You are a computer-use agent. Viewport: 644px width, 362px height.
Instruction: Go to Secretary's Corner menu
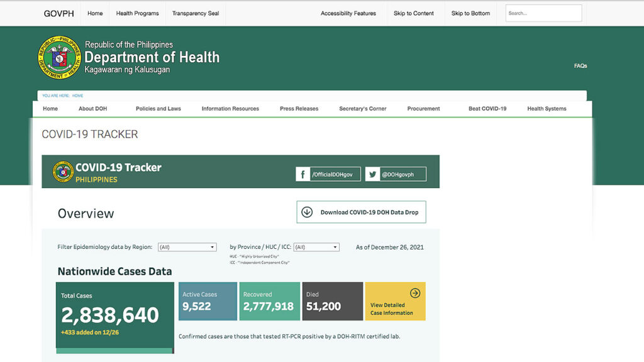coord(363,109)
